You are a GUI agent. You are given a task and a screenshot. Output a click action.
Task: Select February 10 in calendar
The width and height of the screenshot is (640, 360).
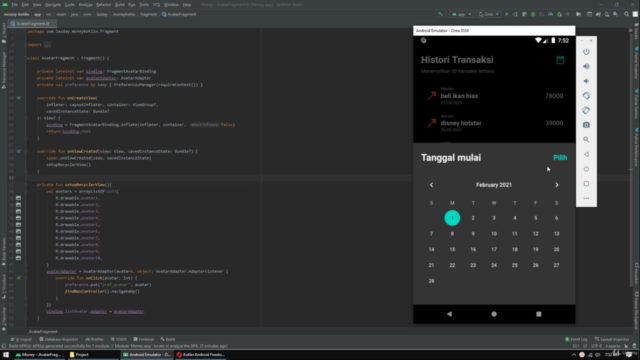coord(494,234)
